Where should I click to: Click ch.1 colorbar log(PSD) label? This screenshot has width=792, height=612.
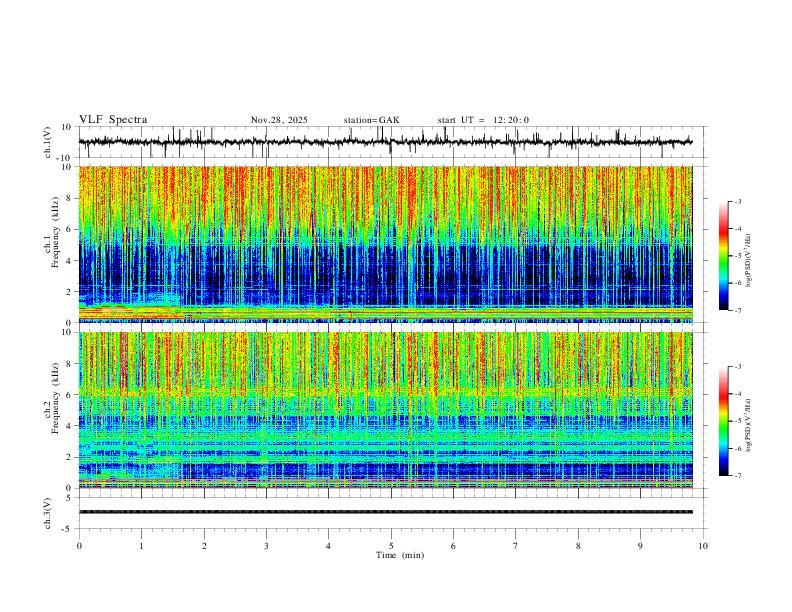748,261
